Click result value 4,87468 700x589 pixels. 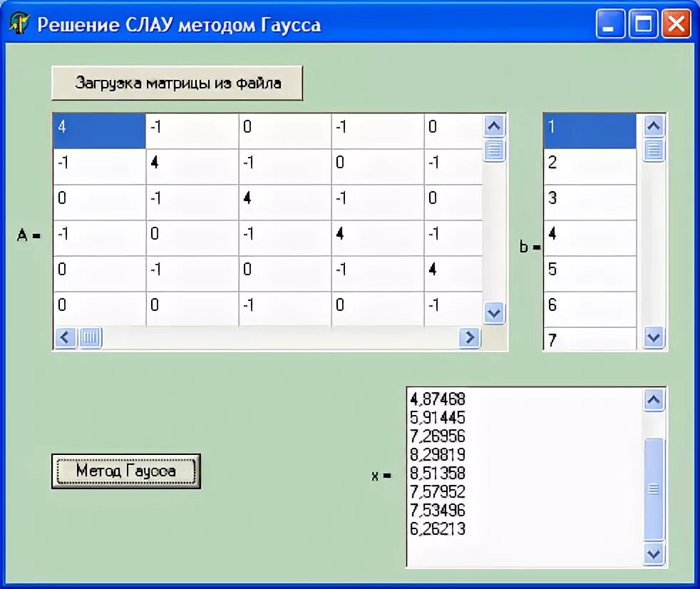(x=438, y=399)
